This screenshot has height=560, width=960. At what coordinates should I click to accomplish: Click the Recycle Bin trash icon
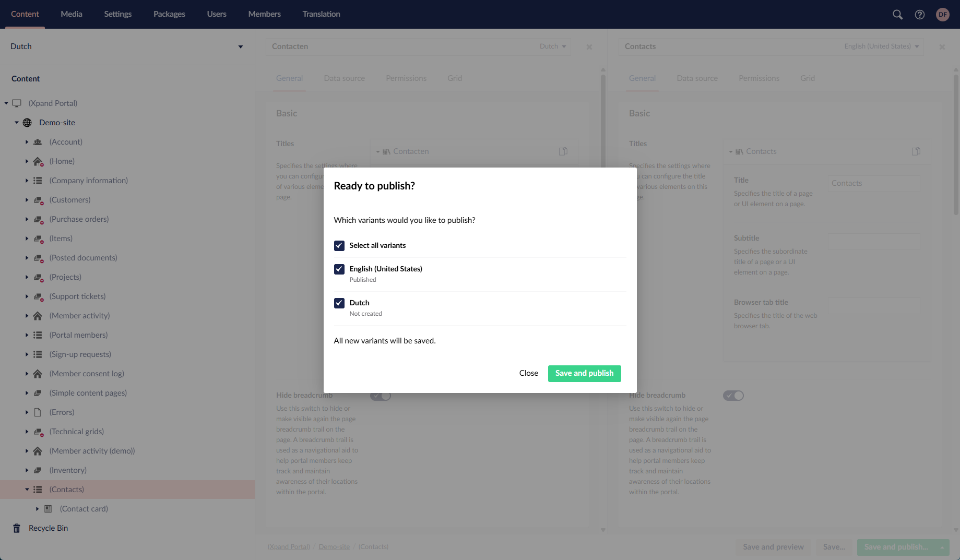click(x=17, y=528)
